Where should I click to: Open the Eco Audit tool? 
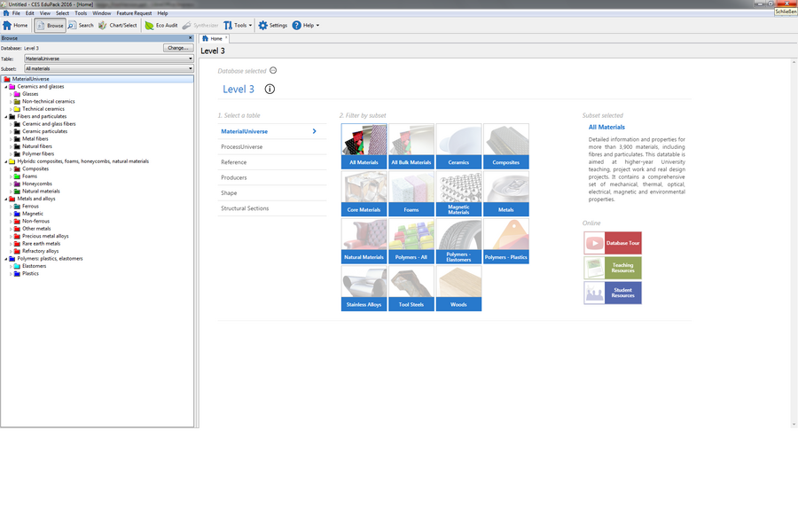pos(160,26)
